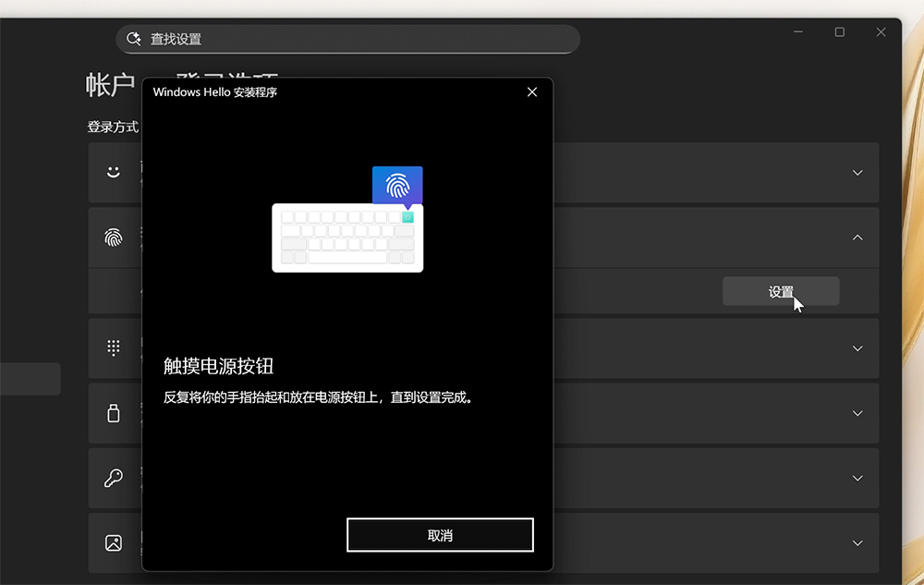
Task: Click the search icon in the settings search box
Action: [134, 39]
